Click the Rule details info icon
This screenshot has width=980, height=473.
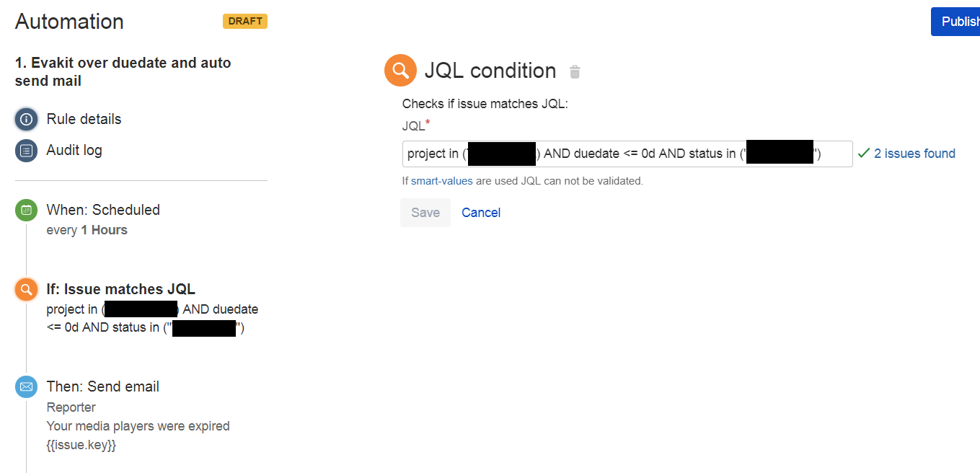(27, 119)
